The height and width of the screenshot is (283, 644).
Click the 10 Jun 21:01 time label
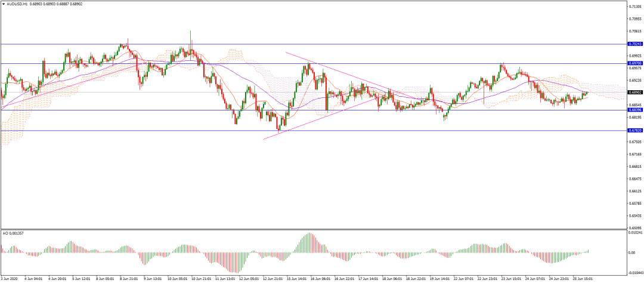pos(202,278)
